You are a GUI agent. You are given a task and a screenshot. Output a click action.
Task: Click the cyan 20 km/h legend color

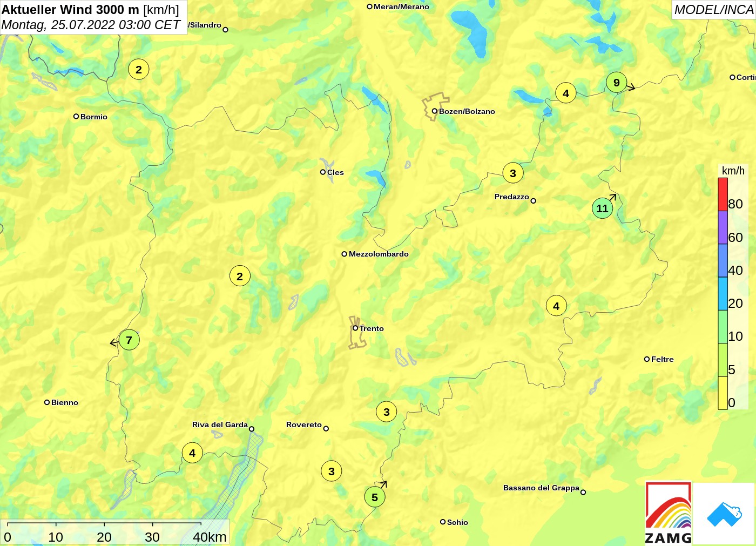pyautogui.click(x=723, y=294)
